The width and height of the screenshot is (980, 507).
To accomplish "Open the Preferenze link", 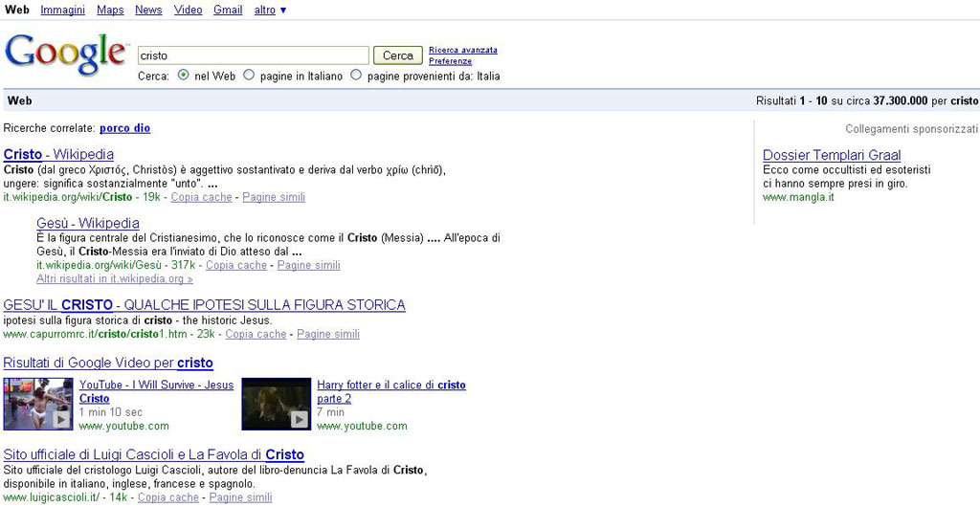I will 450,61.
